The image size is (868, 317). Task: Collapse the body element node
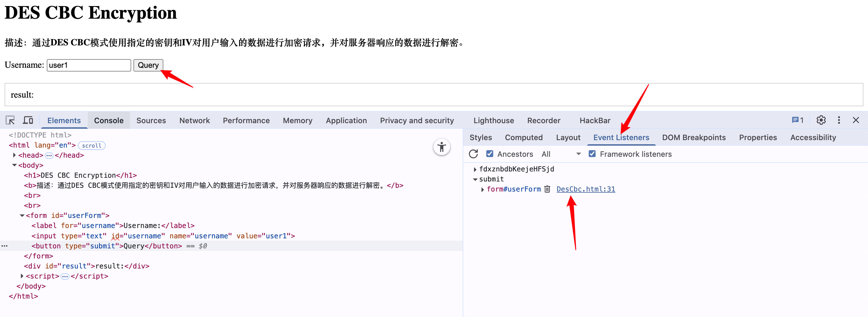coord(14,165)
